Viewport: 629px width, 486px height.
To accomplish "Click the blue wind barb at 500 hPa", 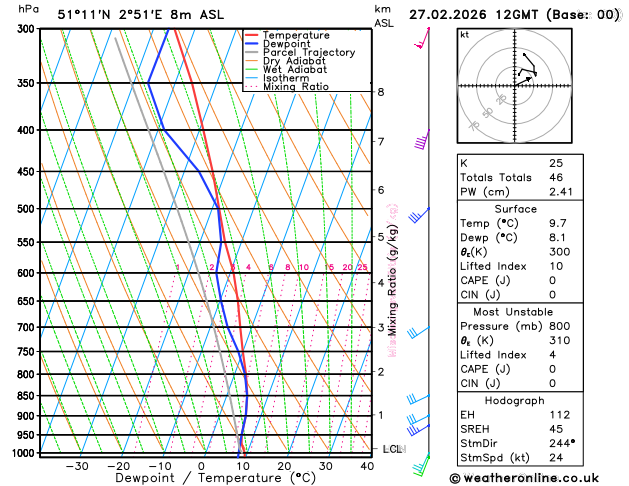I will (x=419, y=215).
